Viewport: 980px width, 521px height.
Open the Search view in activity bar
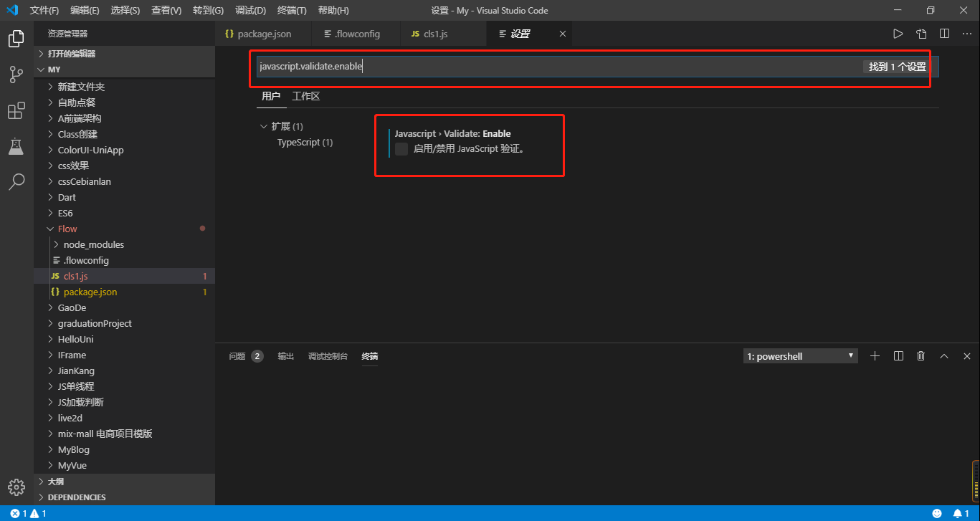click(x=16, y=181)
